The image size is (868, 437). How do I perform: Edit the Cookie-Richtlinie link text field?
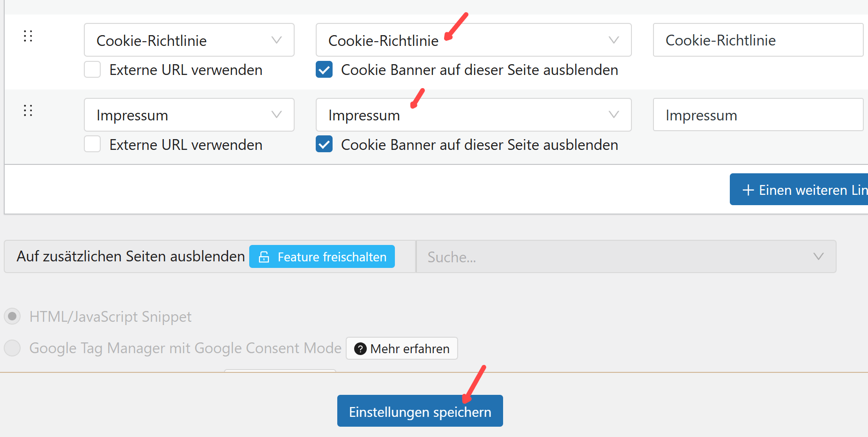click(x=757, y=40)
